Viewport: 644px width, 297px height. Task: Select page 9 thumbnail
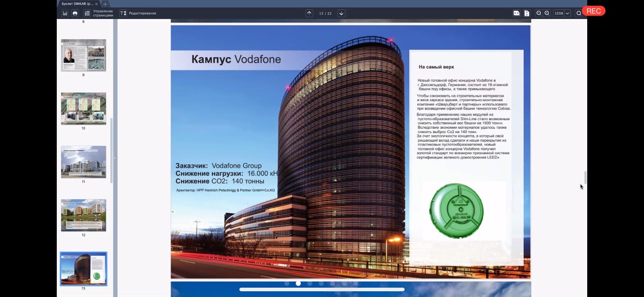pos(84,55)
